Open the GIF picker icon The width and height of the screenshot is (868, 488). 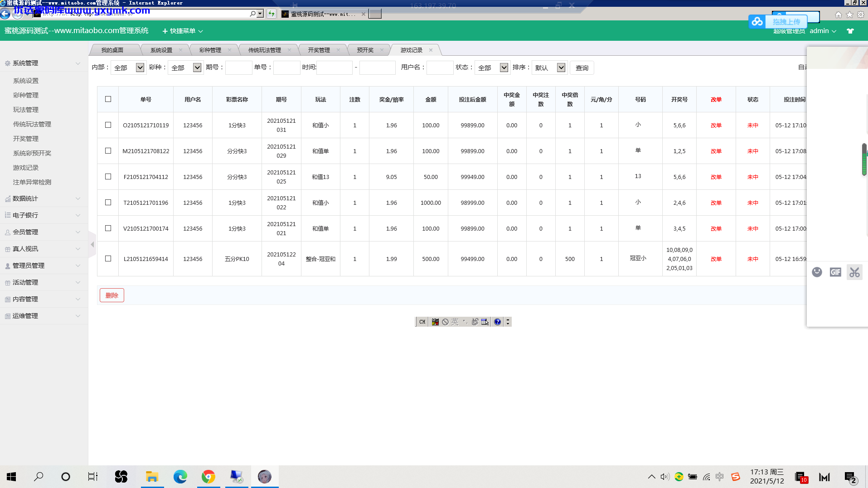[x=835, y=272]
